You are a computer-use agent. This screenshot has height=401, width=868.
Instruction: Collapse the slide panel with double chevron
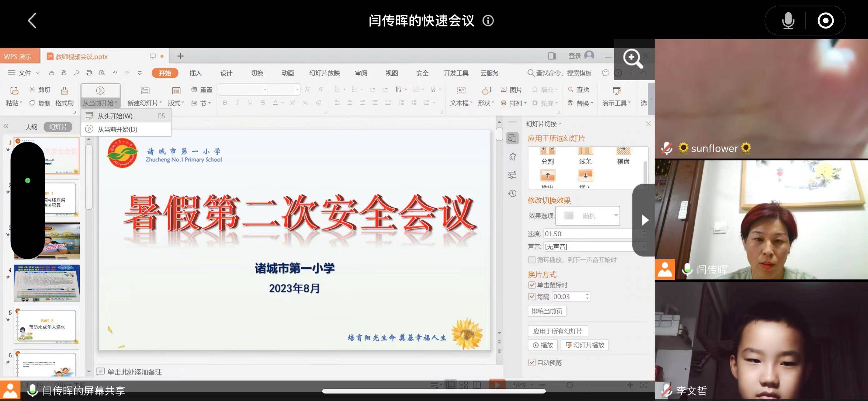(6, 127)
